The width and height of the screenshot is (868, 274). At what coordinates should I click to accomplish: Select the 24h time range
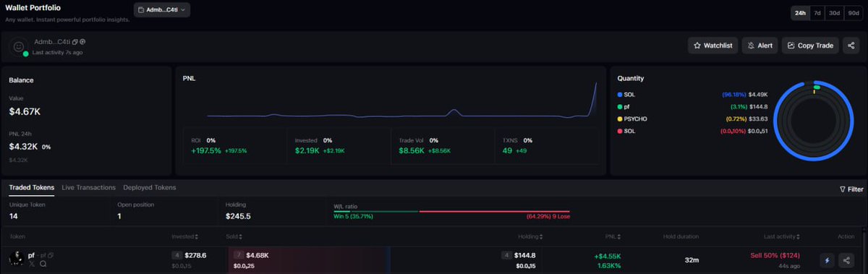(800, 13)
